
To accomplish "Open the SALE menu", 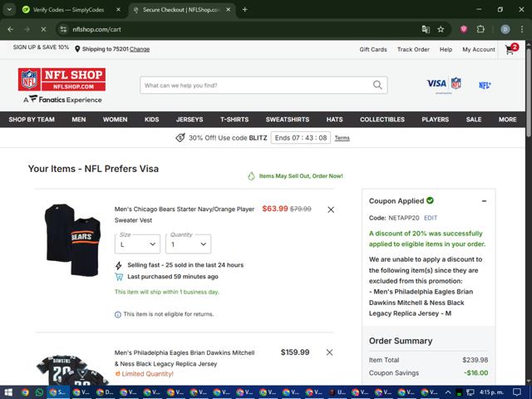I will tap(474, 120).
